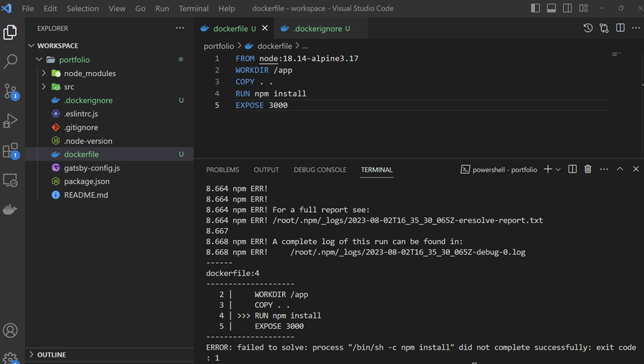The image size is (644, 364).
Task: Open terminal panel more actions ellipsis
Action: [x=604, y=169]
